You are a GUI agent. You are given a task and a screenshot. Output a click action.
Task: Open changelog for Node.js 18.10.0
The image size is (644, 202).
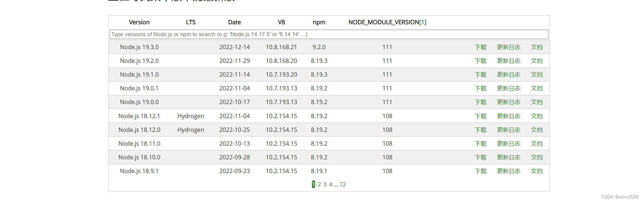coord(508,158)
